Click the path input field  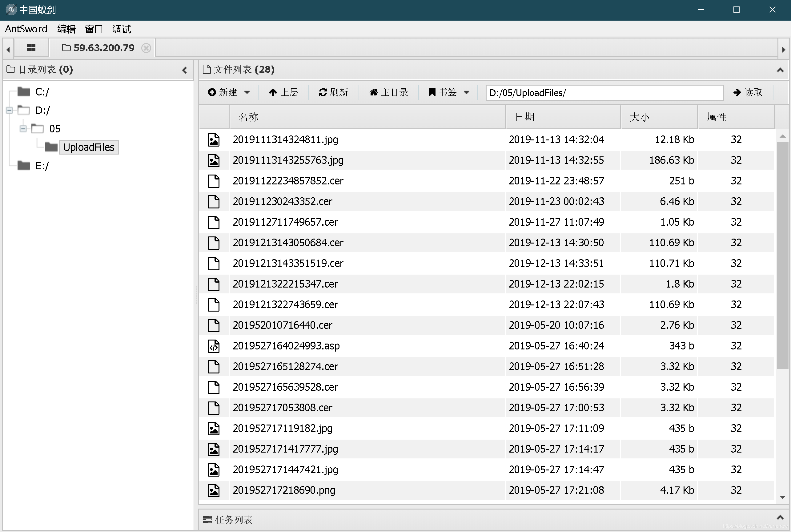605,93
